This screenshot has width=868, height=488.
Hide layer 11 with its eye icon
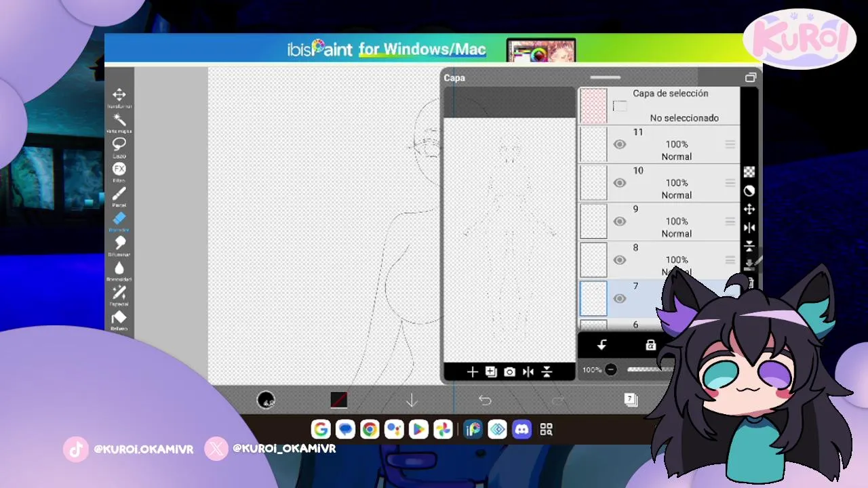point(619,144)
